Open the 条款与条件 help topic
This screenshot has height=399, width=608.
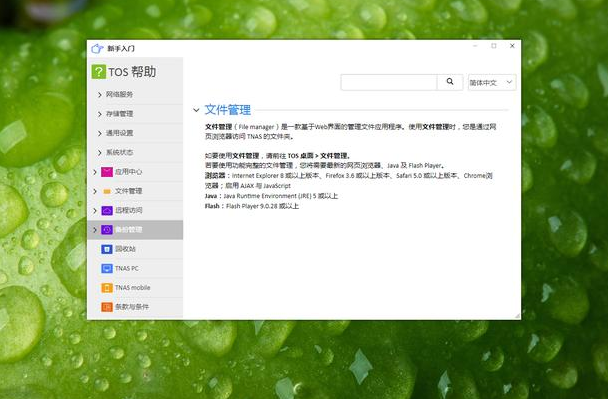click(x=132, y=307)
